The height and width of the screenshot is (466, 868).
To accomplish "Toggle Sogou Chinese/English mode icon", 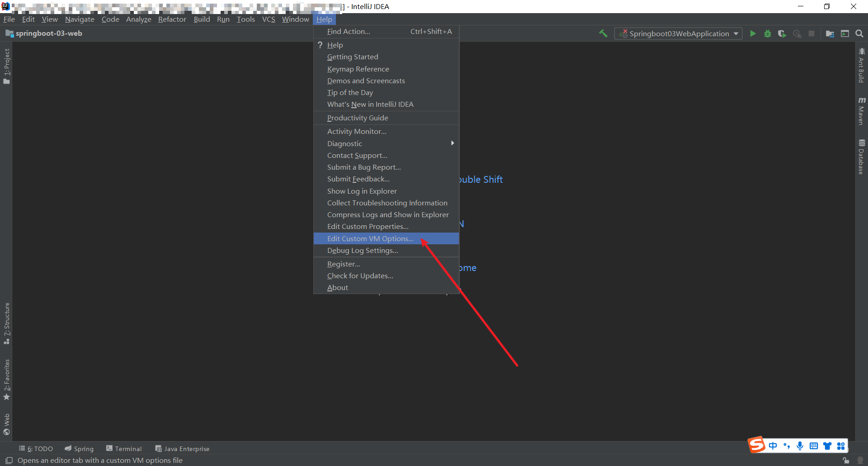I will coord(773,446).
